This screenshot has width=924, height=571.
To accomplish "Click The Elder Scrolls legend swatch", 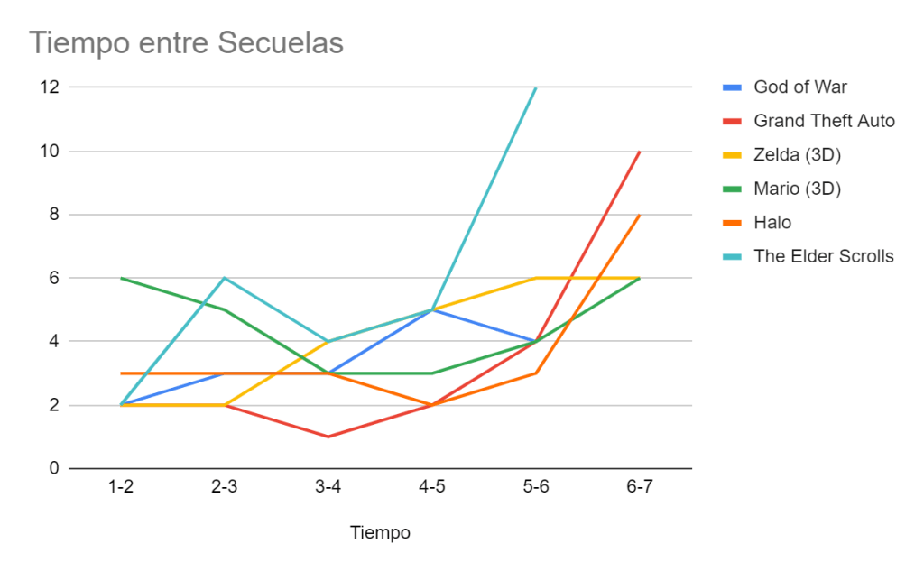I will 732,256.
